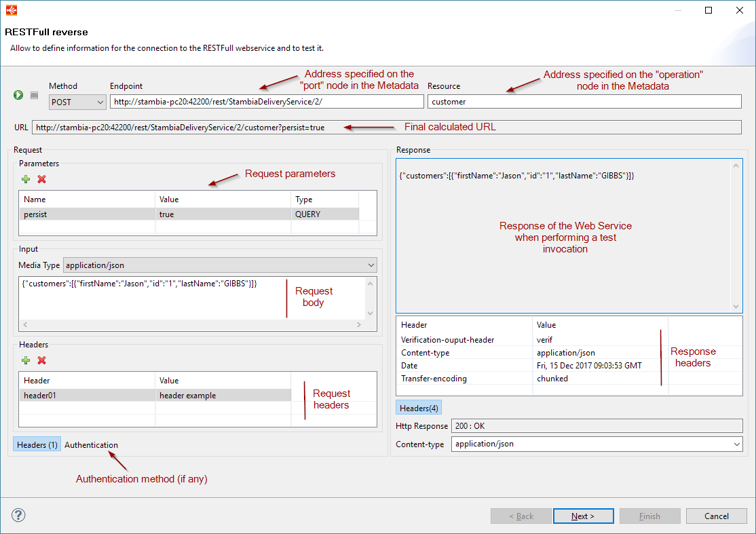Open the Method dropdown showing POST
The width and height of the screenshot is (756, 534).
point(99,101)
